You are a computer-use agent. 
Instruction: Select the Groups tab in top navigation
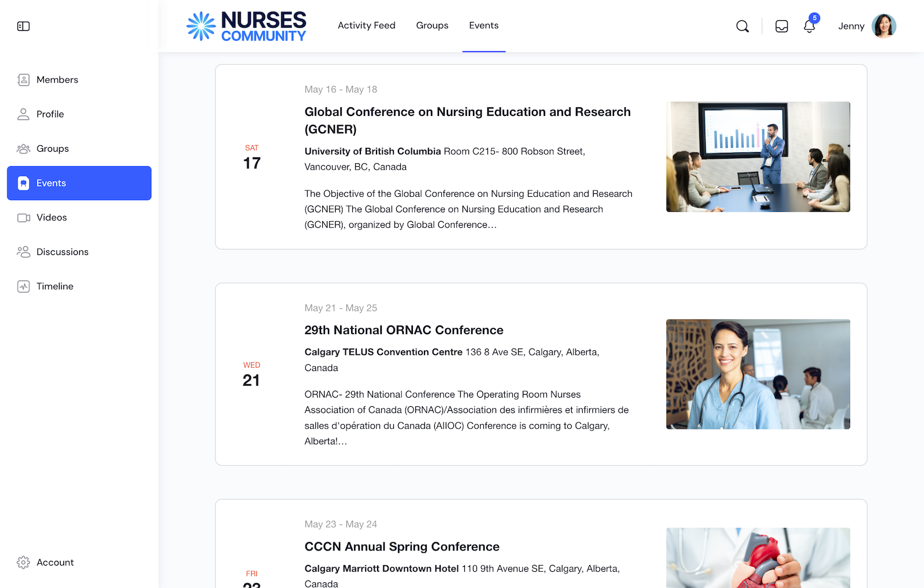(x=432, y=25)
